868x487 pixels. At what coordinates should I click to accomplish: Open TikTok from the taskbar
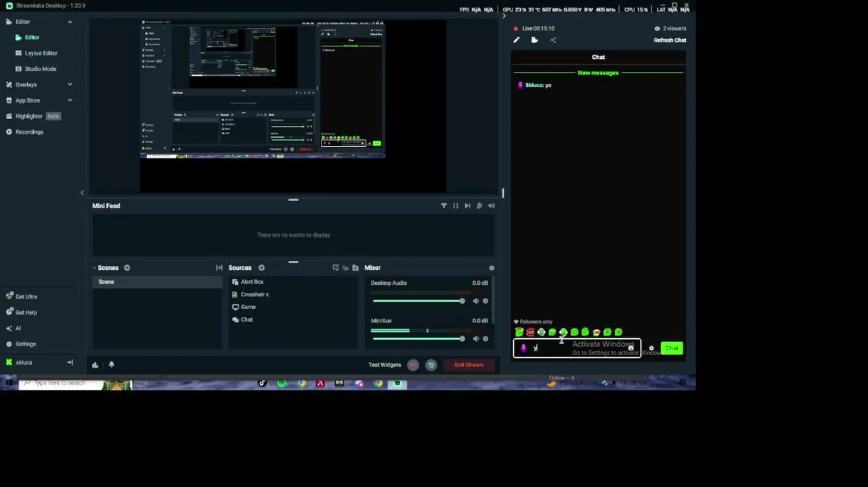pos(263,384)
